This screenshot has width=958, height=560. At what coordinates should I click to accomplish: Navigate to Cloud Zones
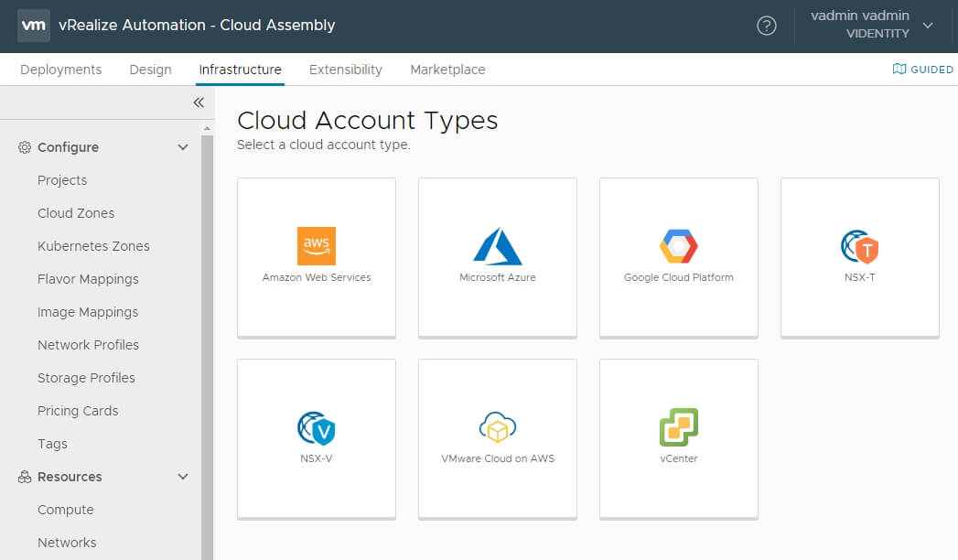pos(76,213)
